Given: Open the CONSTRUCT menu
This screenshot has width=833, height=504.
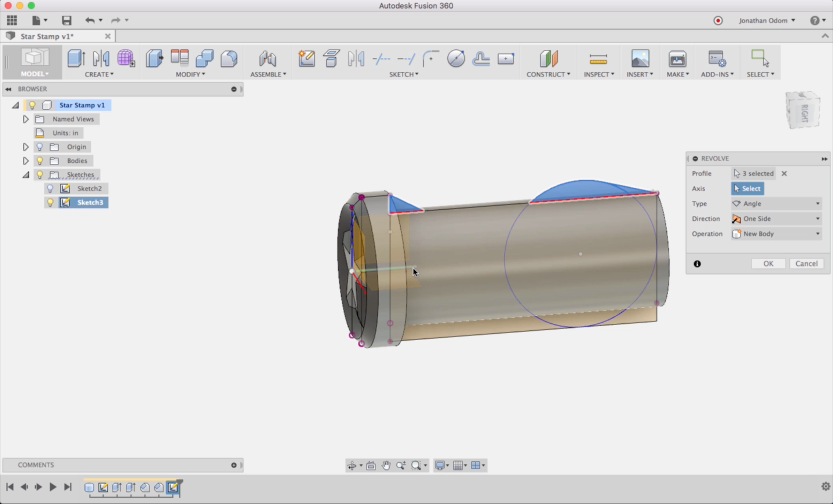Looking at the screenshot, I should pyautogui.click(x=548, y=74).
